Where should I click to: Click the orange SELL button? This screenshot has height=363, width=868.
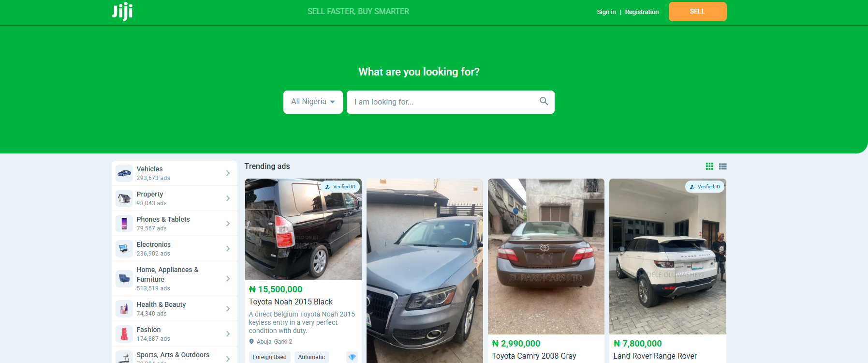coord(697,12)
